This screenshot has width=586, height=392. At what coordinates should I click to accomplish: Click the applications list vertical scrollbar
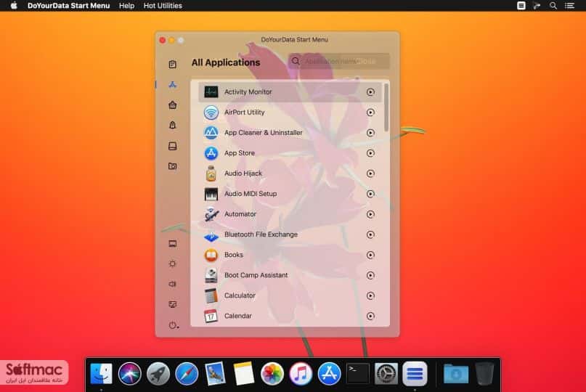tap(386, 107)
